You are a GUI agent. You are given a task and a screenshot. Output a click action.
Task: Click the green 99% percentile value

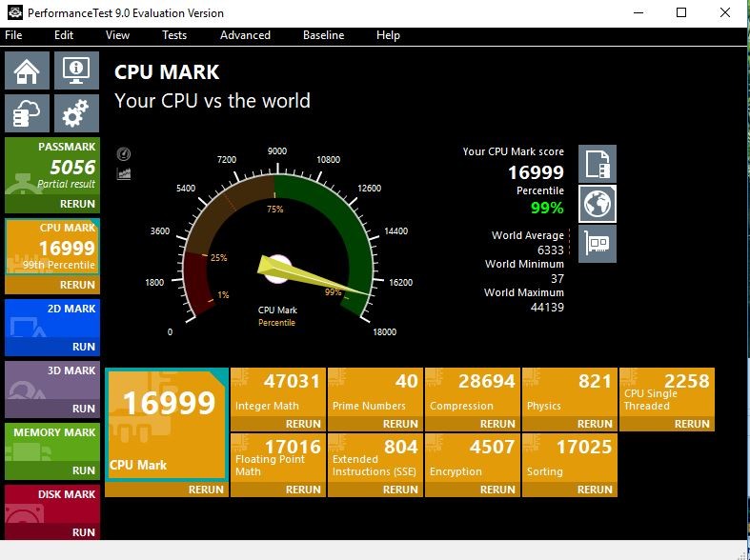[x=547, y=208]
